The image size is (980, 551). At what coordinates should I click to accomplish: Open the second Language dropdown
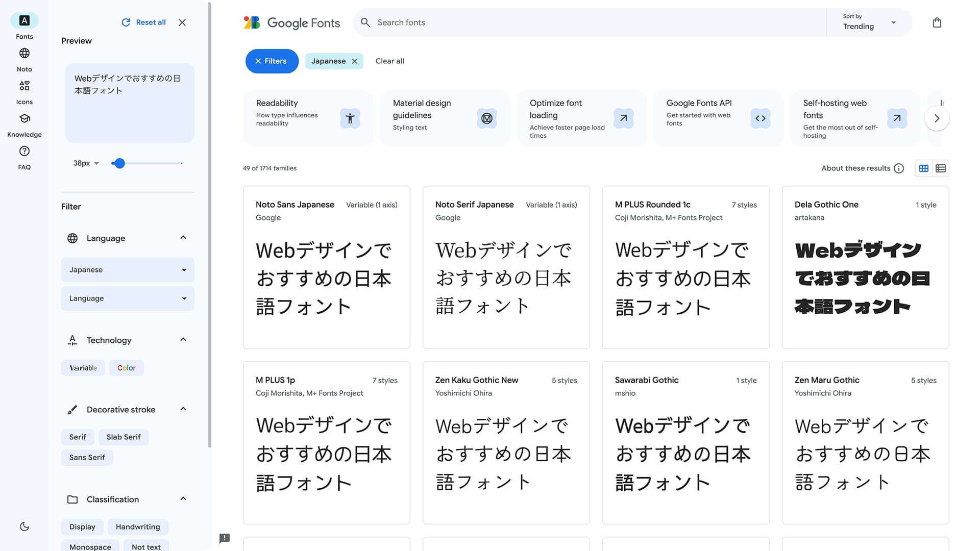128,298
